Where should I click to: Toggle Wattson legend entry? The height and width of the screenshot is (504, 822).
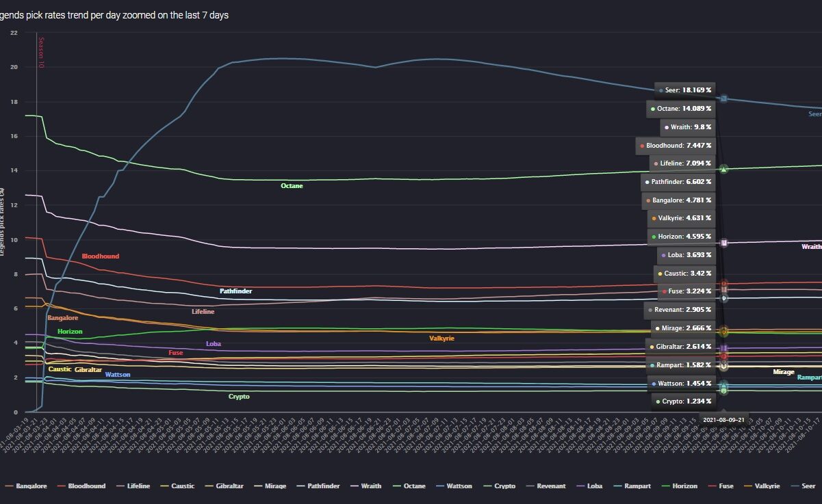(453, 486)
